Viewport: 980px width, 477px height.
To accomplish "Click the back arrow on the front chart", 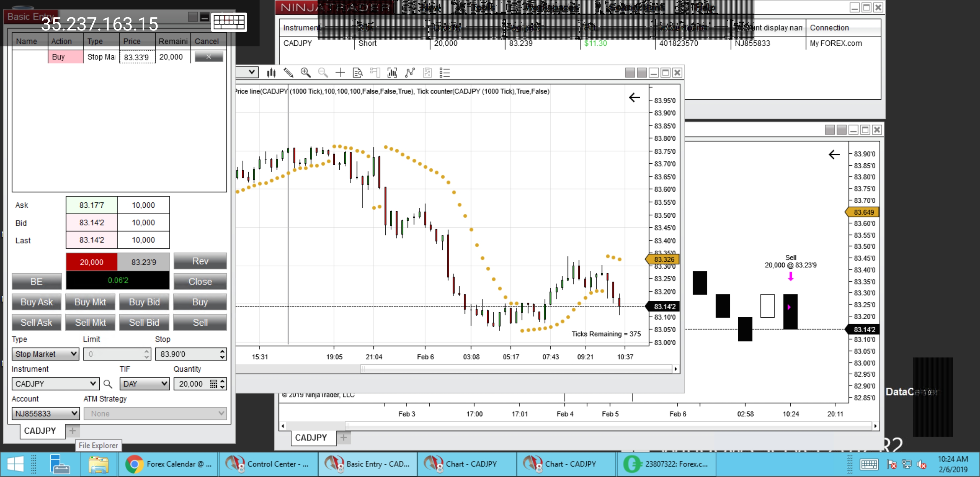I will (634, 97).
